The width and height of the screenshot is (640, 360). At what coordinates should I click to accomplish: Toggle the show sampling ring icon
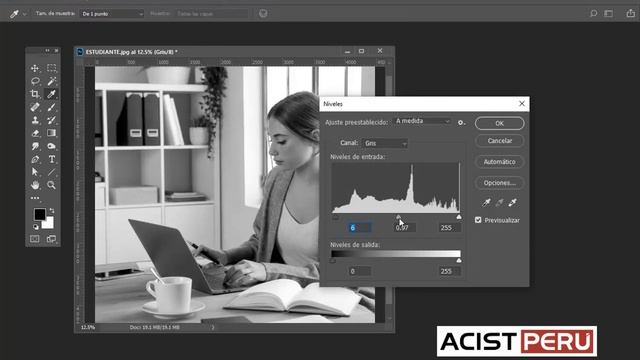pos(263,13)
